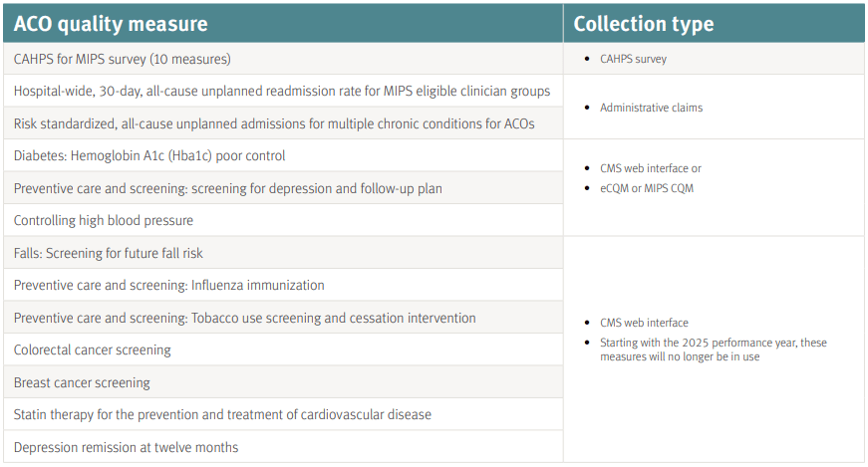The width and height of the screenshot is (868, 467).
Task: Click the eCQM or MIPS CQM bullet
Action: pos(647,188)
